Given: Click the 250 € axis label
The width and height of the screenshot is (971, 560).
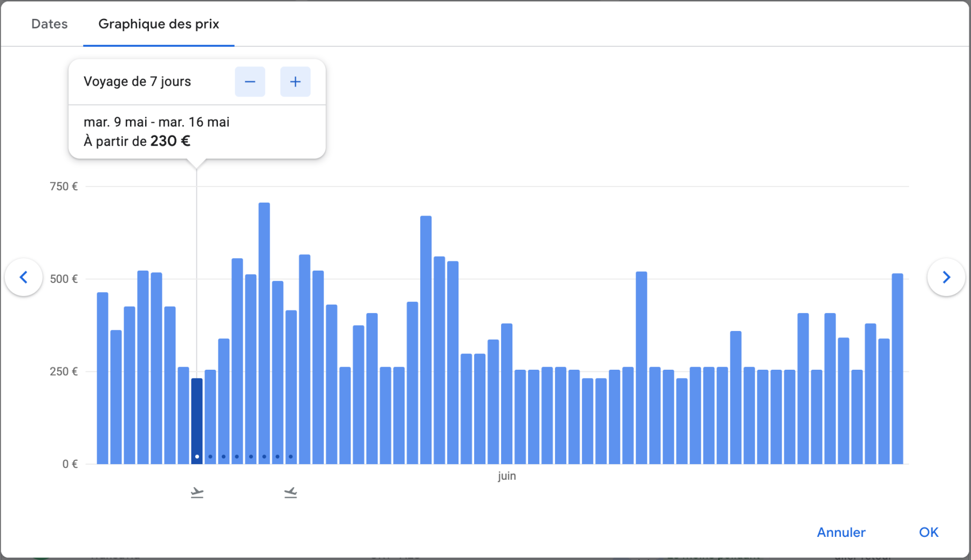Looking at the screenshot, I should click(x=64, y=371).
